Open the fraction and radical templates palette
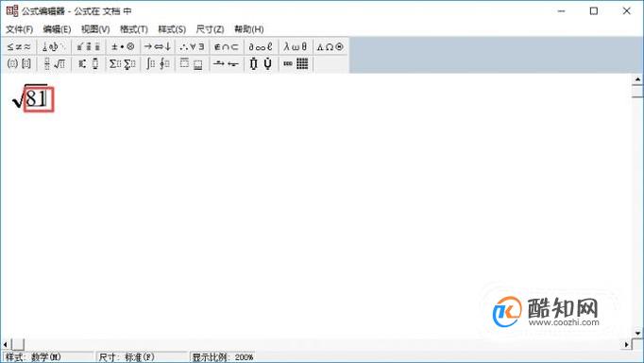The height and width of the screenshot is (363, 644). tap(54, 63)
